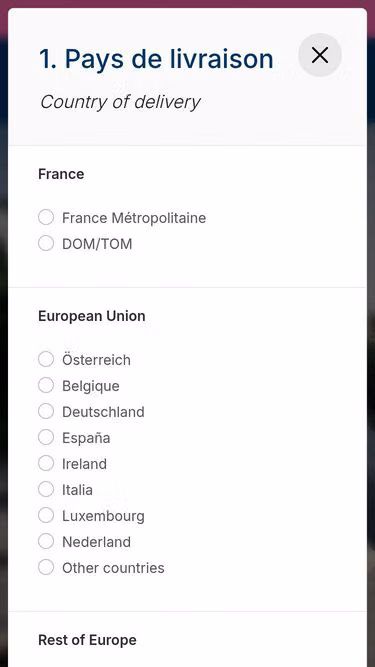The width and height of the screenshot is (375, 667).
Task: Click the 1. Pays de livraison title
Action: coord(156,59)
